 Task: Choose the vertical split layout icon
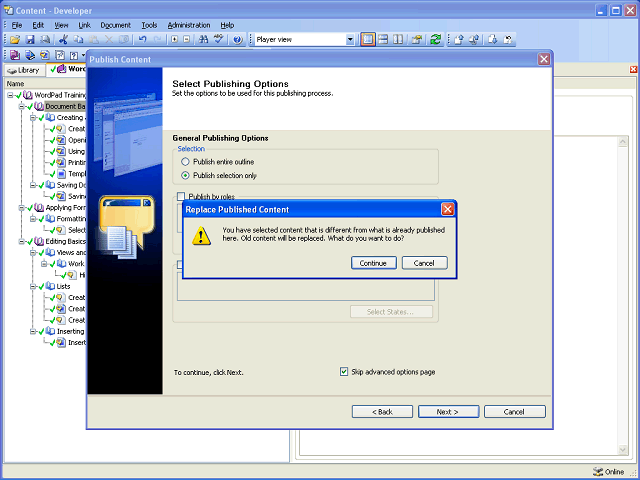pos(398,40)
